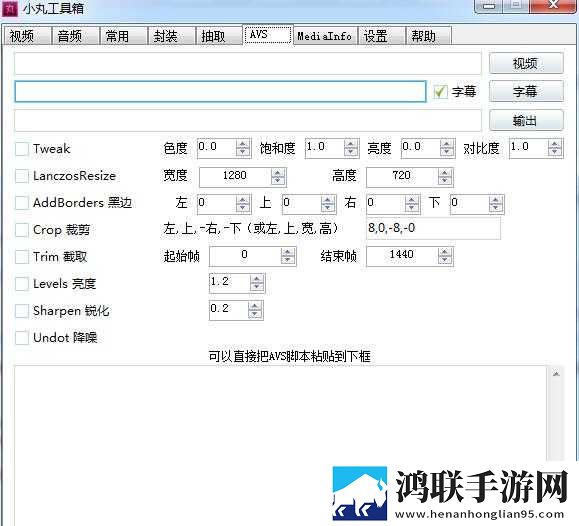The height and width of the screenshot is (526, 579).
Task: Decrease the 色度 spinner value
Action: pos(243,152)
